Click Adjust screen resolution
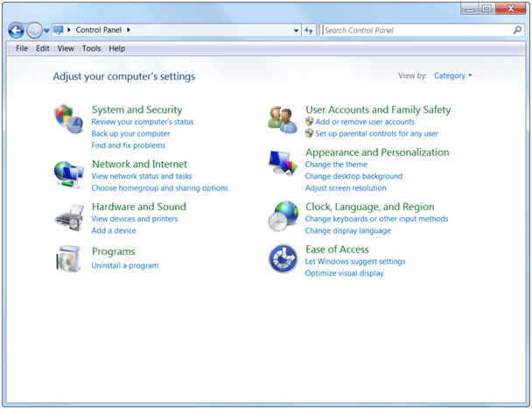Image resolution: width=532 pixels, height=409 pixels. [346, 187]
